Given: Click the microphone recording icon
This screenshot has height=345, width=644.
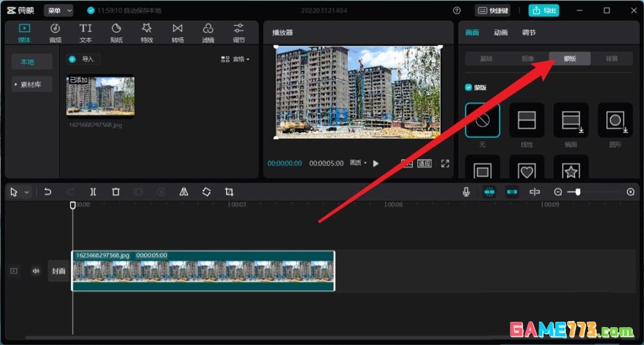Looking at the screenshot, I should tap(465, 192).
